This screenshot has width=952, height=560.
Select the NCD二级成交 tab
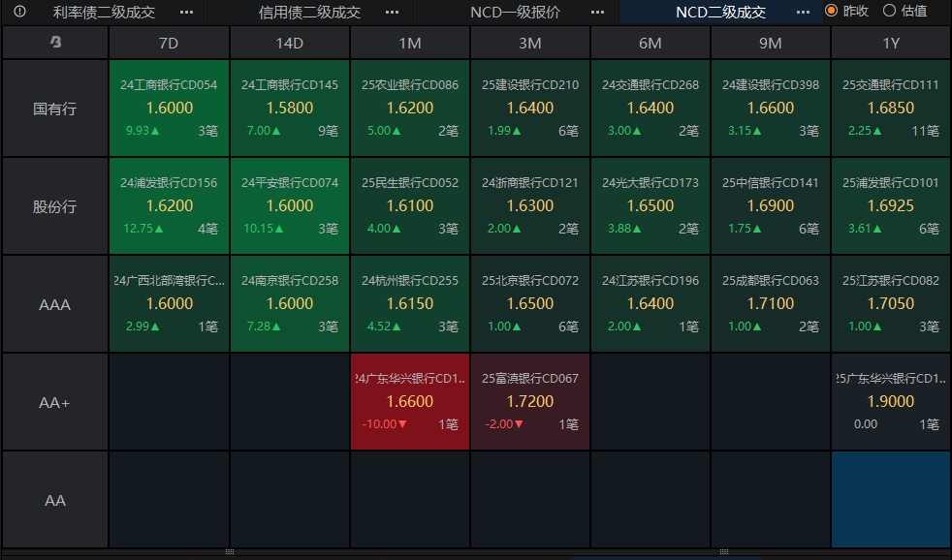coord(720,13)
